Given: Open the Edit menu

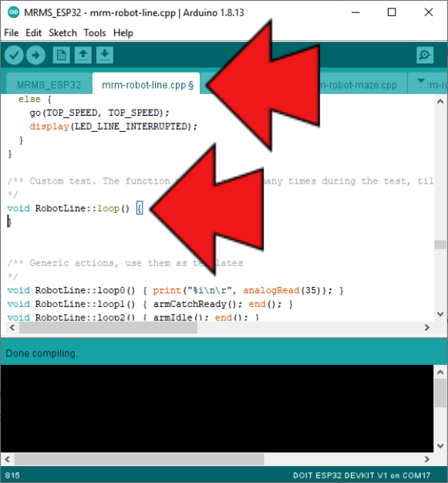Looking at the screenshot, I should tap(34, 32).
